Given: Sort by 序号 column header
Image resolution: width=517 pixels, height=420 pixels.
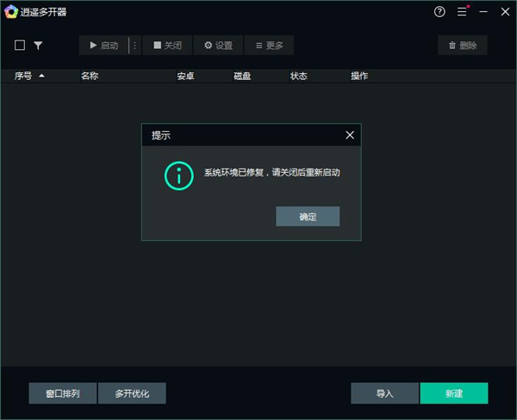Looking at the screenshot, I should pos(23,76).
